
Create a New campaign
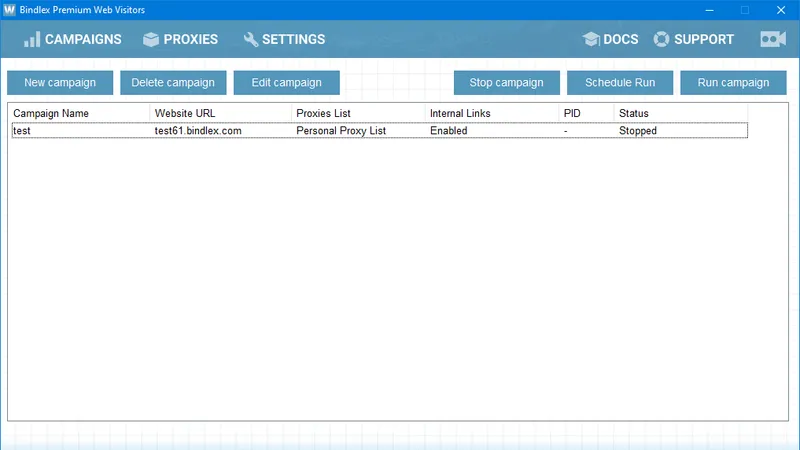[x=60, y=83]
